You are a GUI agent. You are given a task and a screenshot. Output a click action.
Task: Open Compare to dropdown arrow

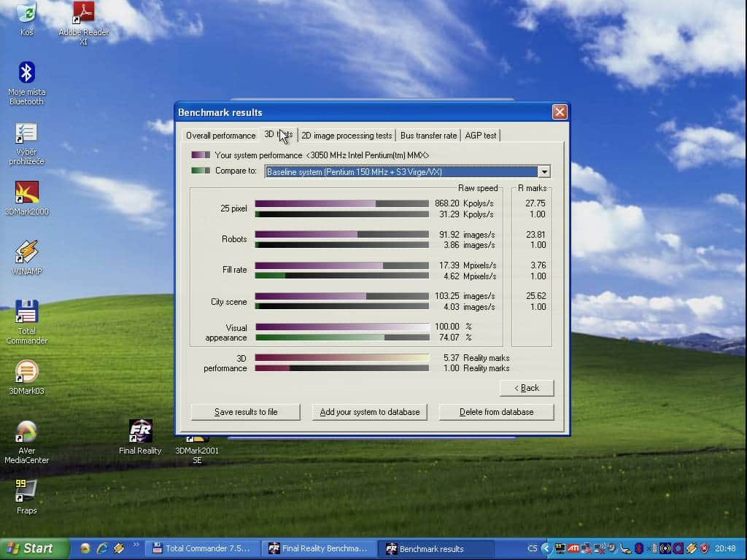point(544,171)
